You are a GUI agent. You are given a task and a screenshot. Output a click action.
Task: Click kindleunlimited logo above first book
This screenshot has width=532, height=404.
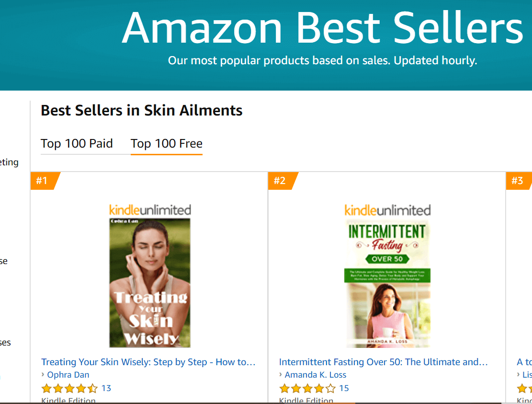click(150, 210)
